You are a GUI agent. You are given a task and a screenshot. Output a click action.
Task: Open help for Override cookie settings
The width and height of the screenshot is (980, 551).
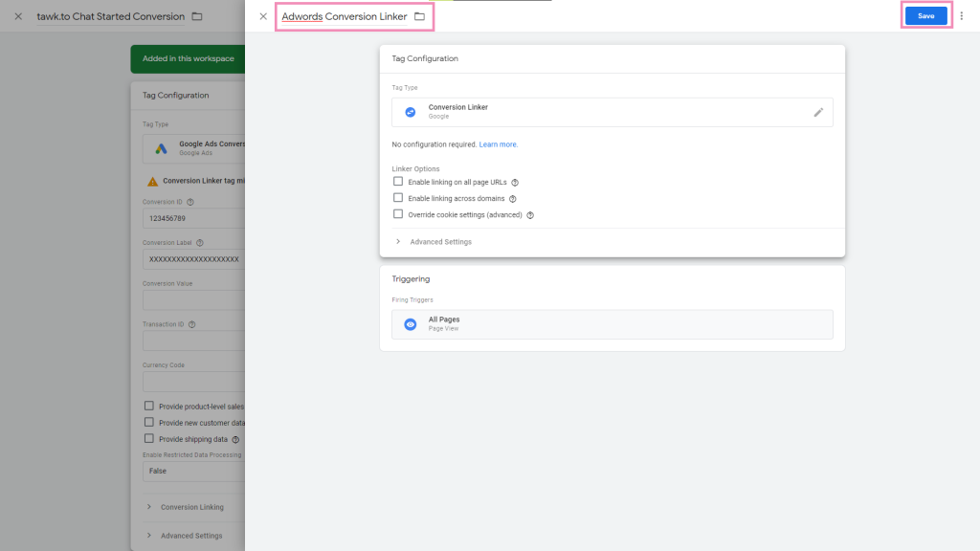coord(530,215)
